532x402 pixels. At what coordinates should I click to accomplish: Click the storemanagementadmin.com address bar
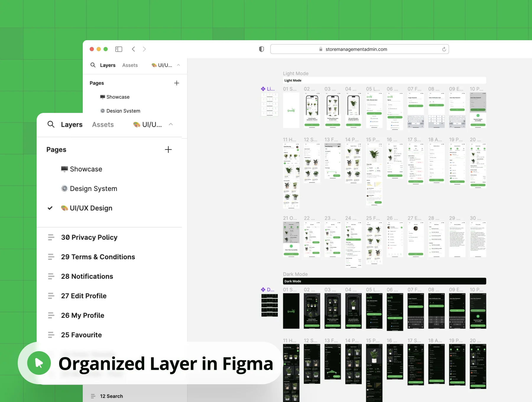359,49
